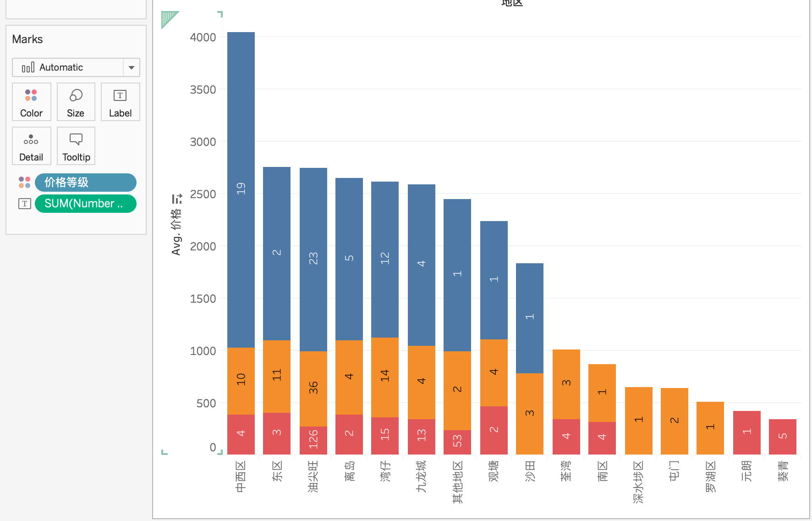Click the 其他地区 x-axis label
The width and height of the screenshot is (812, 521).
[457, 482]
